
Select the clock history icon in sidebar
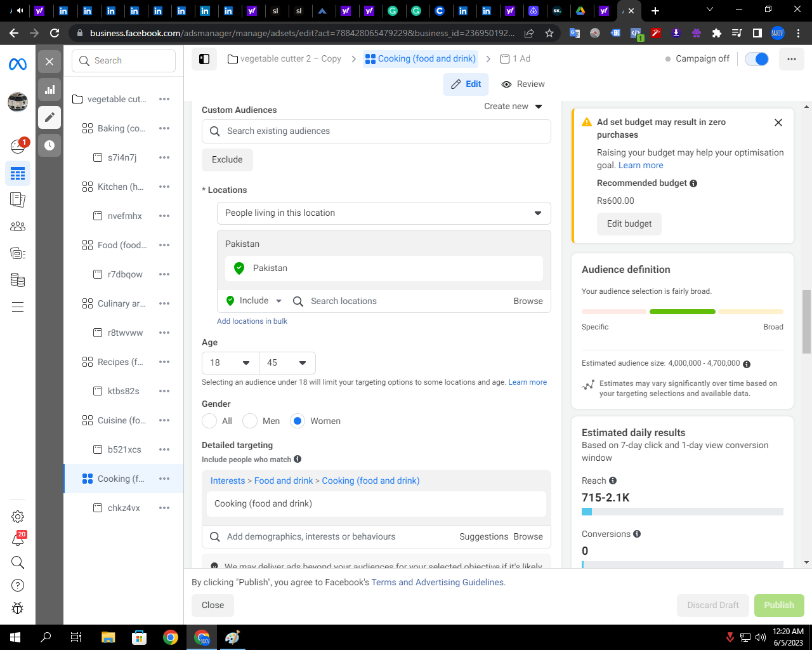[x=49, y=145]
